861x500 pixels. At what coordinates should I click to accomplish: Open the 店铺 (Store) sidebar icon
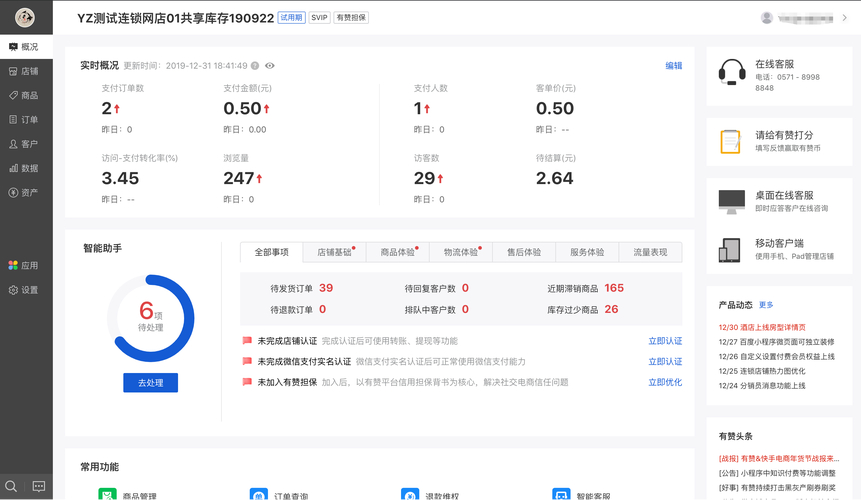pyautogui.click(x=14, y=71)
